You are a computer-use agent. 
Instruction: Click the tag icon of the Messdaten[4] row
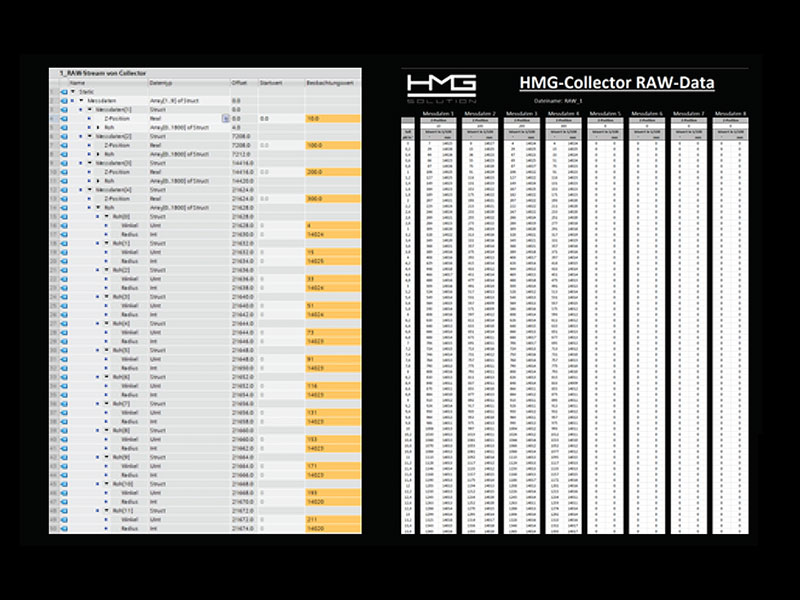coord(64,190)
